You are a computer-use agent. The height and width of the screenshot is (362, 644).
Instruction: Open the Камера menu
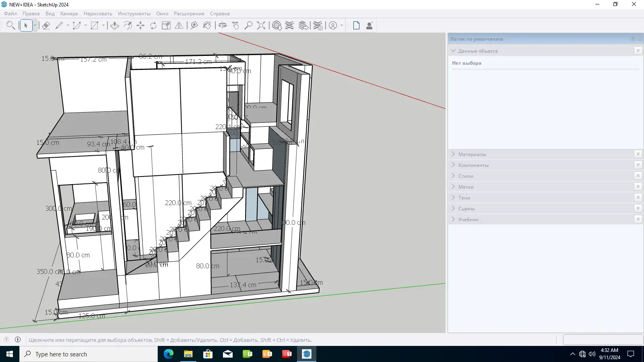[69, 14]
